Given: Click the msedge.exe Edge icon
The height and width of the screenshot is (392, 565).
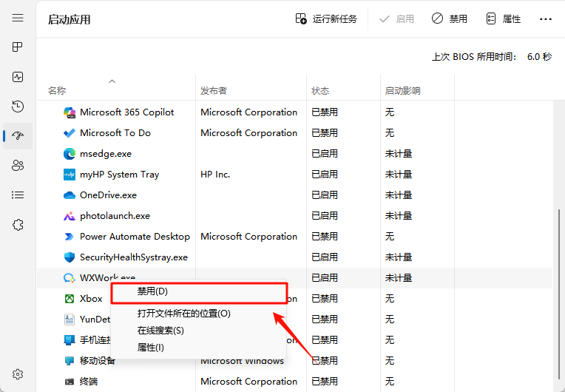Looking at the screenshot, I should coord(70,154).
